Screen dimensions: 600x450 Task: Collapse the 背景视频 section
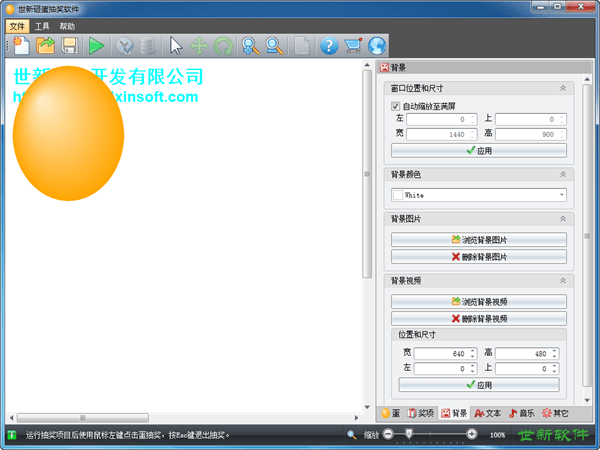click(562, 281)
